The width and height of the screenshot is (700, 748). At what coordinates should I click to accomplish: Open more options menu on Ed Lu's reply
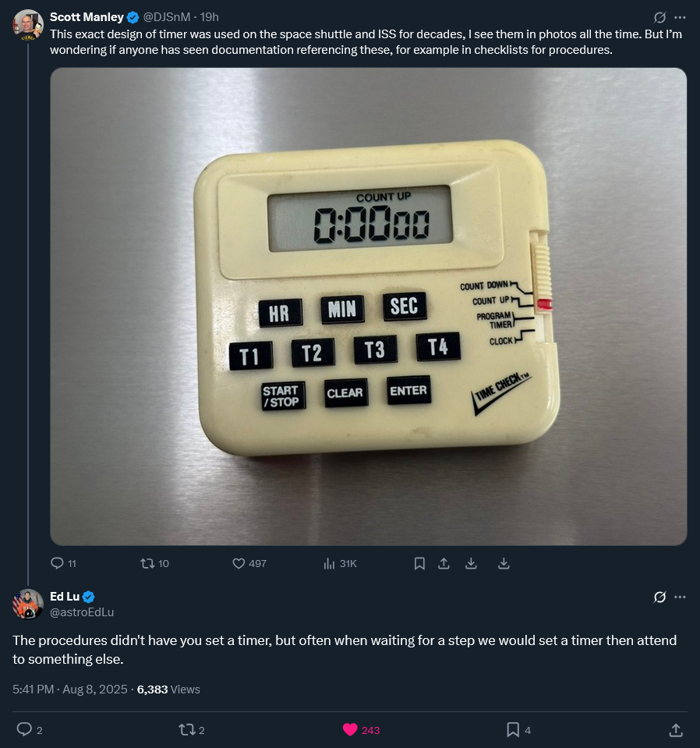coord(680,597)
